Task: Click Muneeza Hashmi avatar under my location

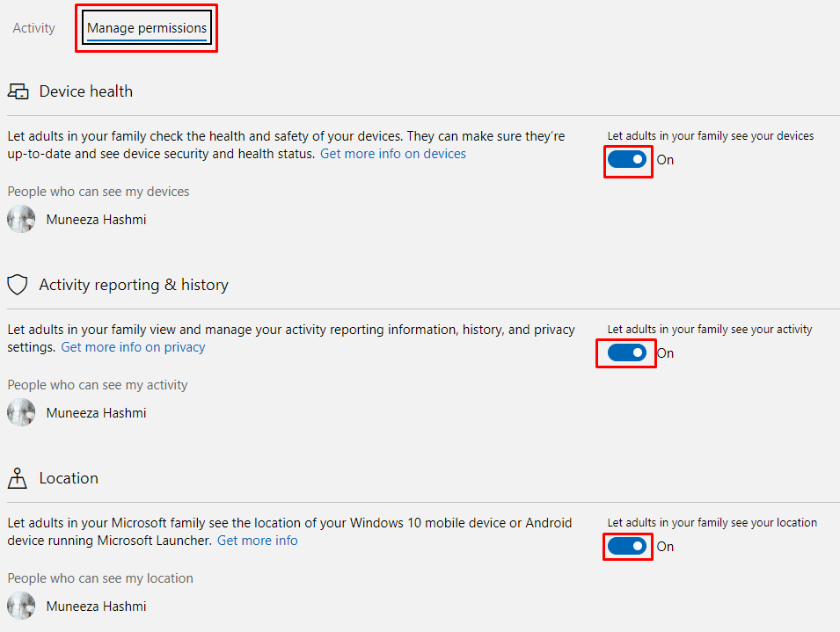Action: point(21,606)
